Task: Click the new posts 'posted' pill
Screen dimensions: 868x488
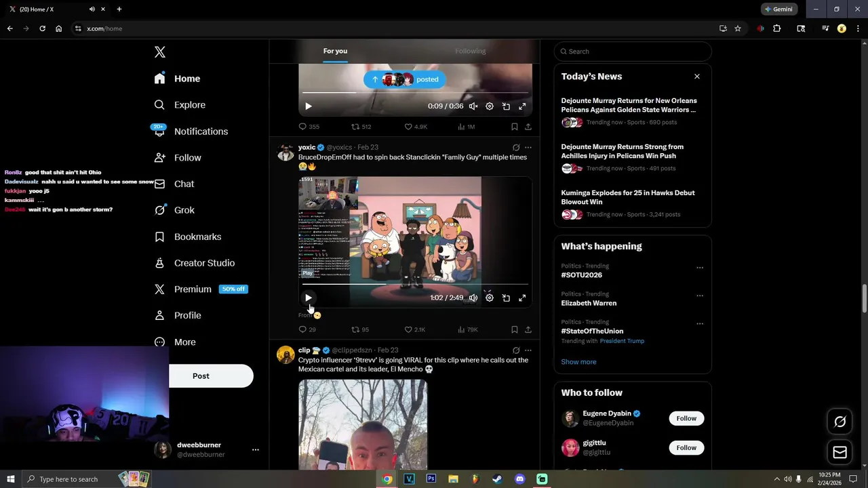Action: tap(405, 79)
